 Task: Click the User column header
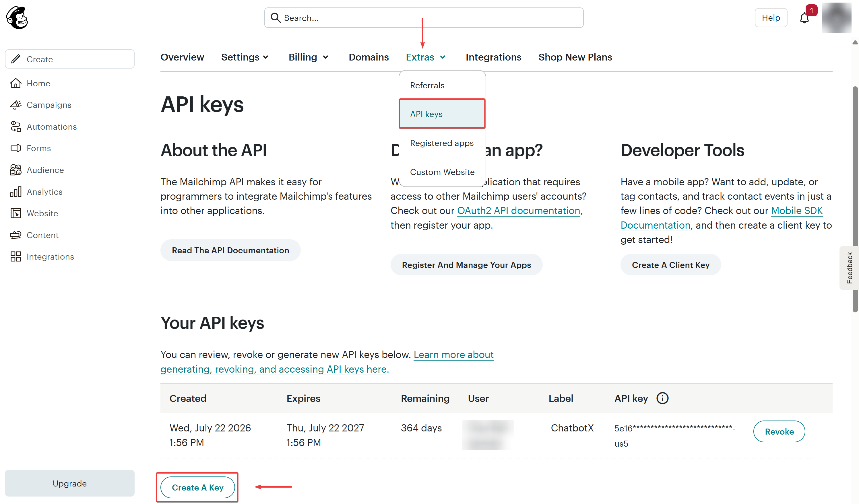click(x=478, y=398)
